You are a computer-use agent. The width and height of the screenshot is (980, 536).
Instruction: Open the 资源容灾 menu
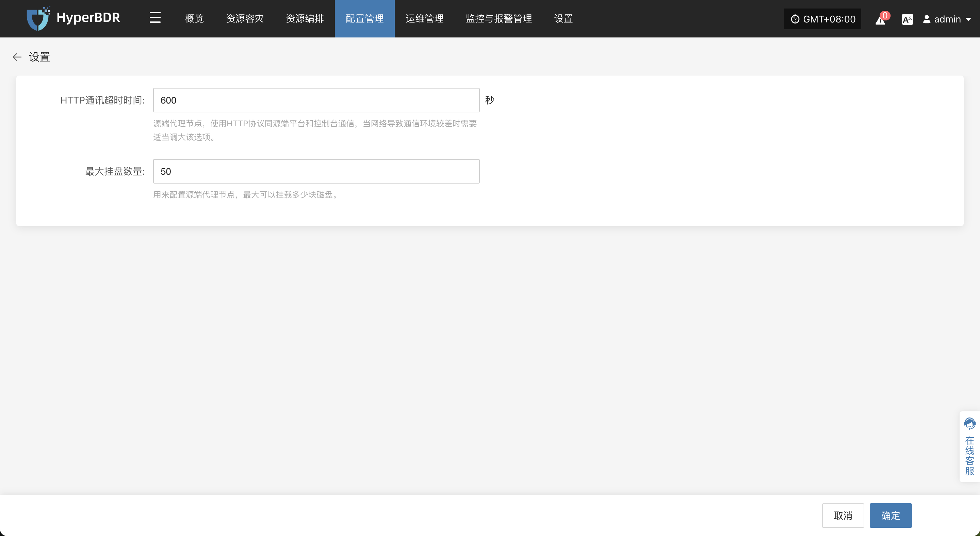pos(245,19)
